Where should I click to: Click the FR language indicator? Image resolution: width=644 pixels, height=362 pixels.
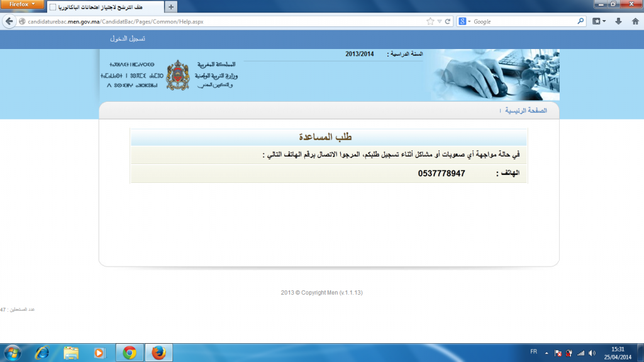(533, 352)
